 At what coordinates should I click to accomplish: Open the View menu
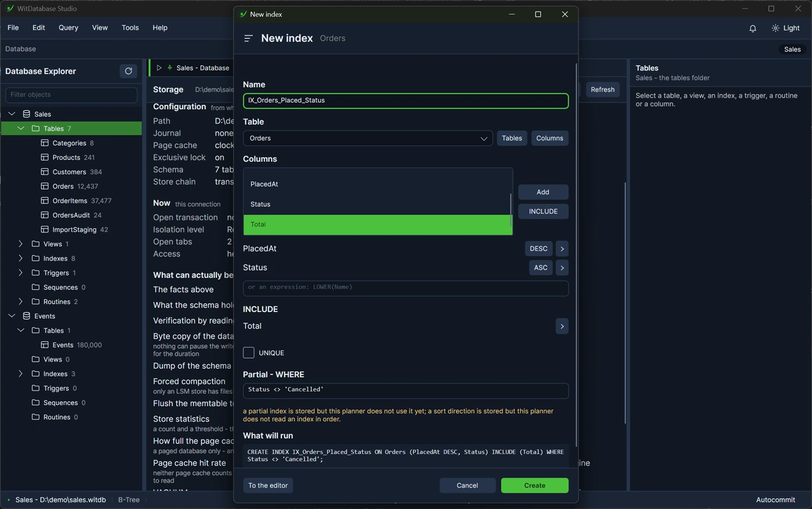click(100, 28)
